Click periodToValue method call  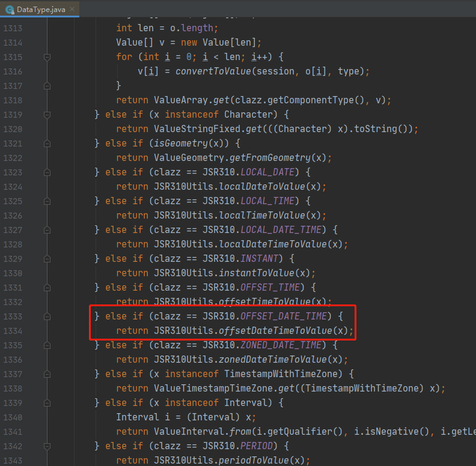click(254, 461)
